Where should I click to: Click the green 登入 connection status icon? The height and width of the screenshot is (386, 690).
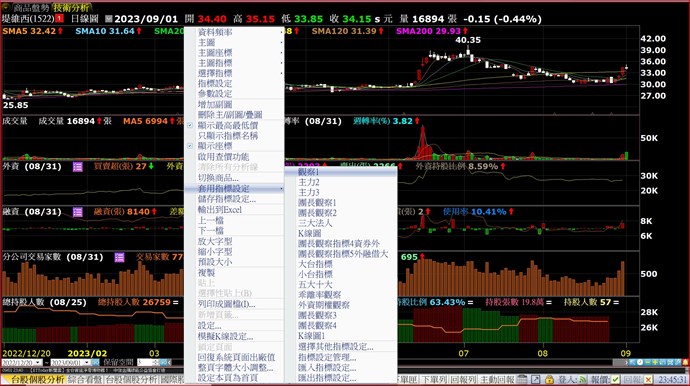coord(583,379)
